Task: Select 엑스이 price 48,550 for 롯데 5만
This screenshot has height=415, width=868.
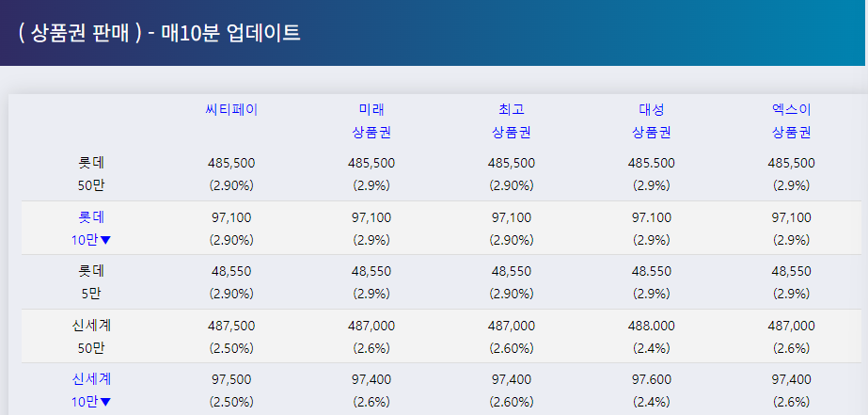Action: pyautogui.click(x=792, y=272)
